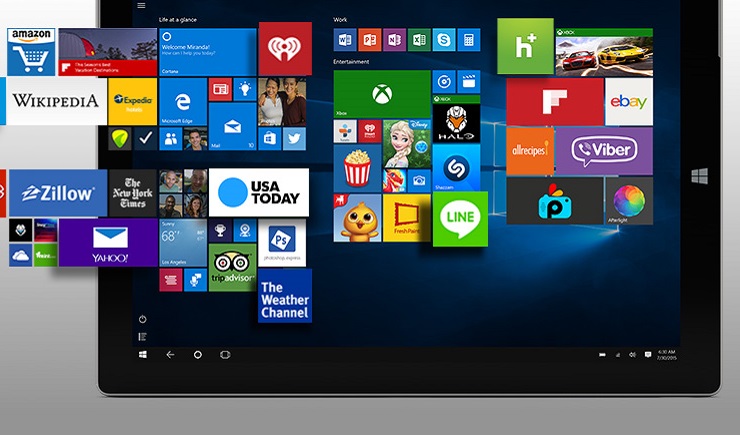Open the Camera tile in Entertainment
The image size is (740, 435).
tap(419, 181)
